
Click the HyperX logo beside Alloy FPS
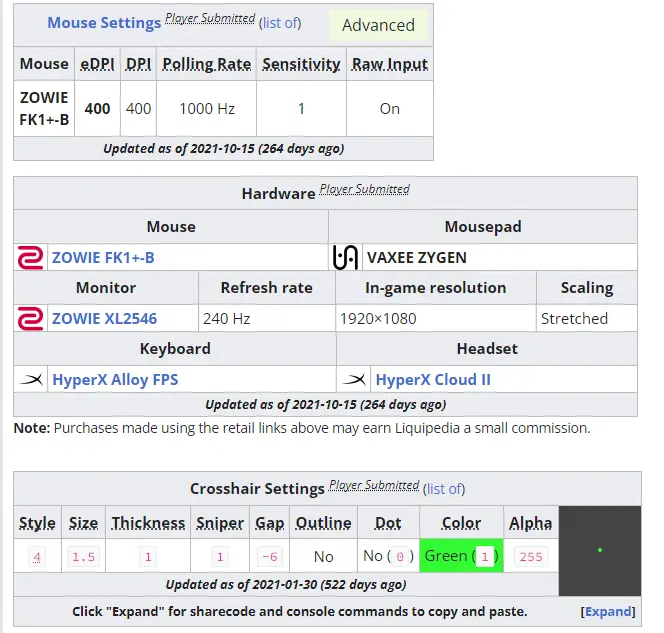coord(31,379)
